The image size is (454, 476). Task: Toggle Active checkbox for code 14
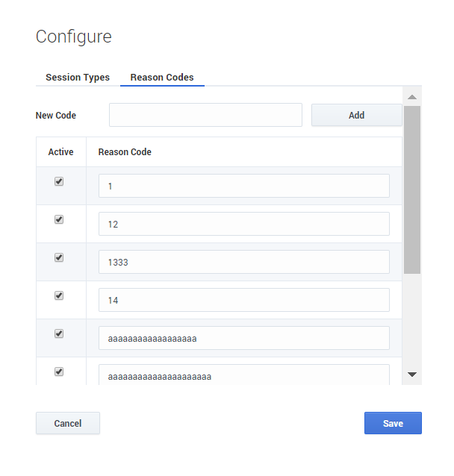(59, 295)
